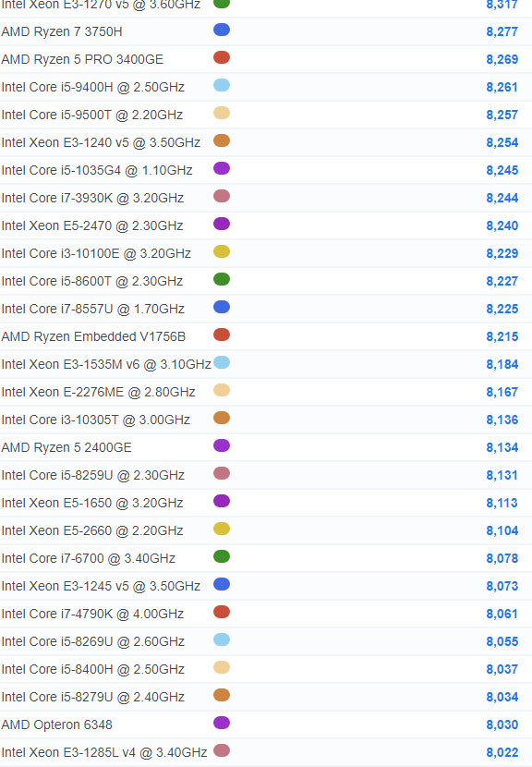Image resolution: width=532 pixels, height=767 pixels.
Task: Open AMD Ryzen 5 2400GE entry
Action: (x=66, y=447)
